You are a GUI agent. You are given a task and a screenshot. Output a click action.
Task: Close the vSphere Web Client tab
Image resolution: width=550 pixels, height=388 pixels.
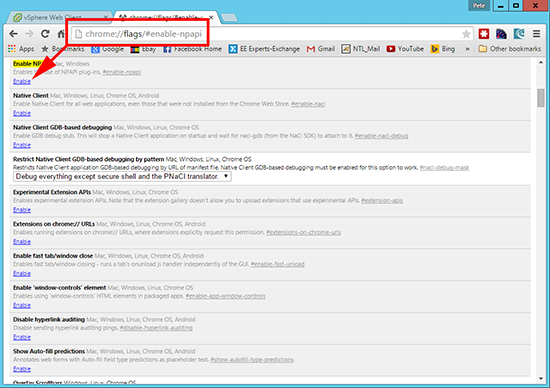[x=106, y=17]
